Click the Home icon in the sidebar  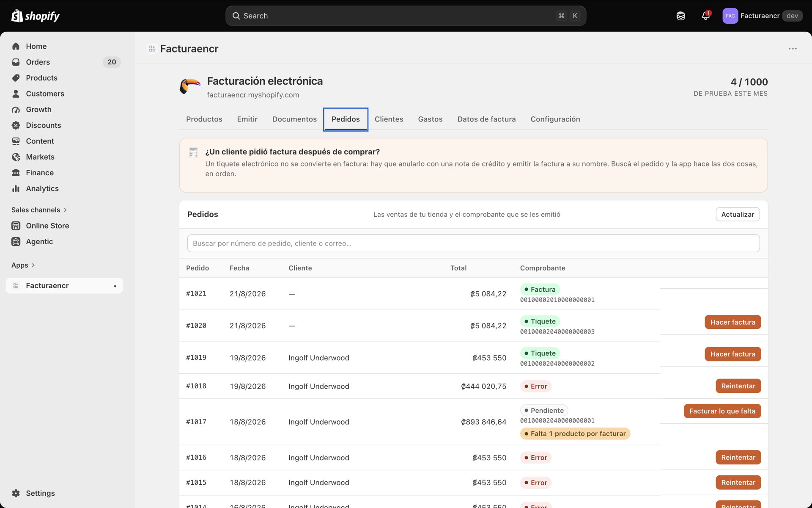pos(16,46)
